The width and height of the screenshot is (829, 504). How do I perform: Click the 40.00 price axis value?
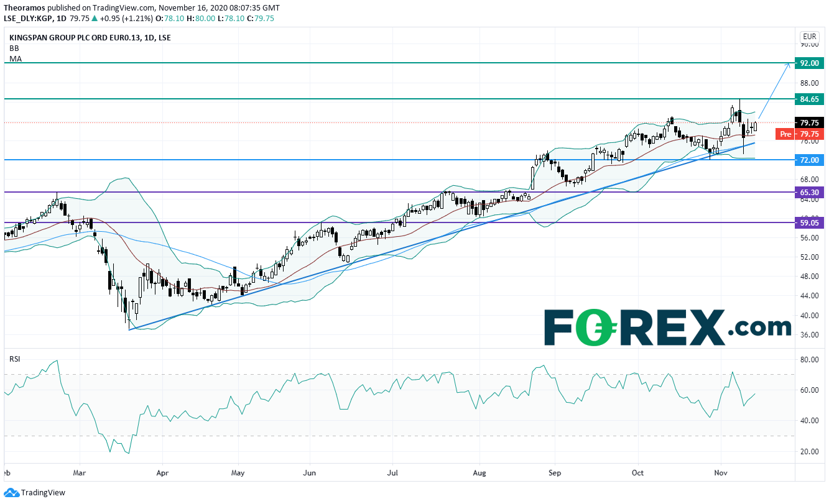pyautogui.click(x=808, y=316)
